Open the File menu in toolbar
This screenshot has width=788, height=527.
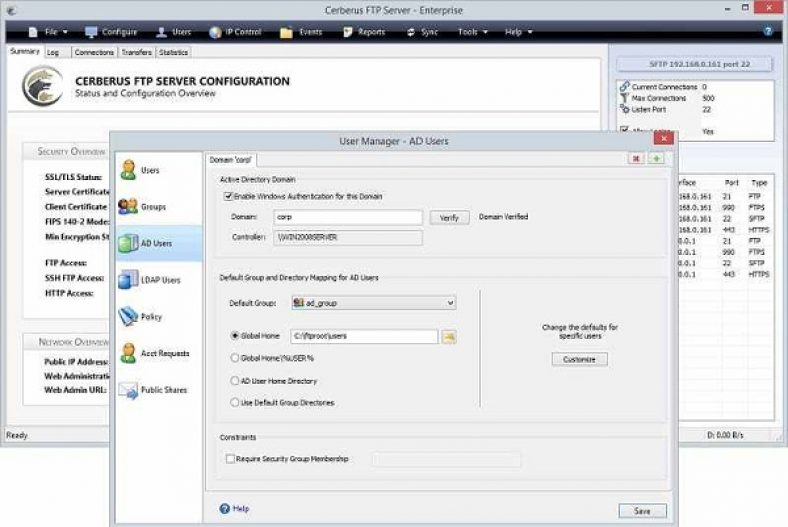pos(48,32)
